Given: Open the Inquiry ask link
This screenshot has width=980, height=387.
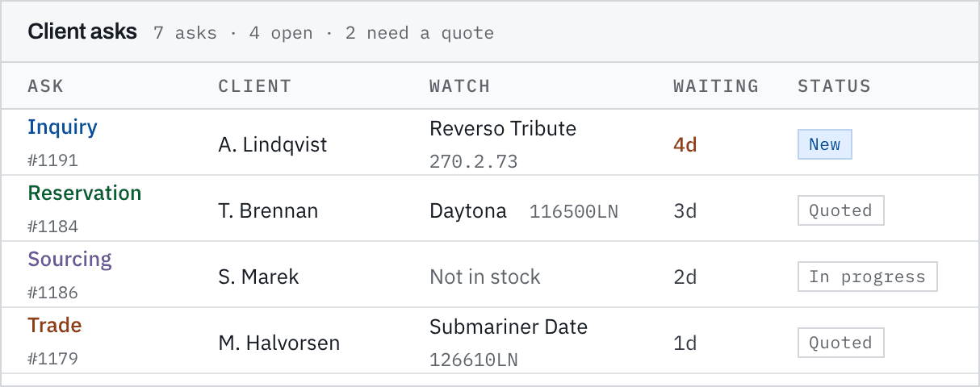Looking at the screenshot, I should point(62,127).
